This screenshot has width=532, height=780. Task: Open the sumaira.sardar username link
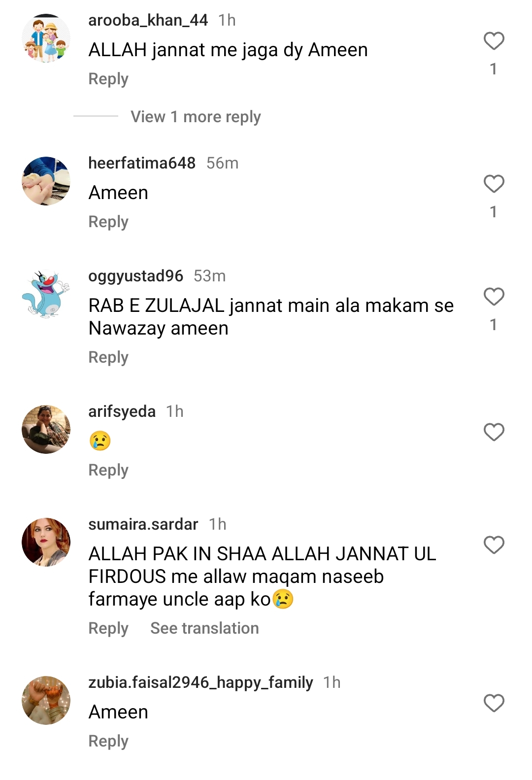(143, 524)
